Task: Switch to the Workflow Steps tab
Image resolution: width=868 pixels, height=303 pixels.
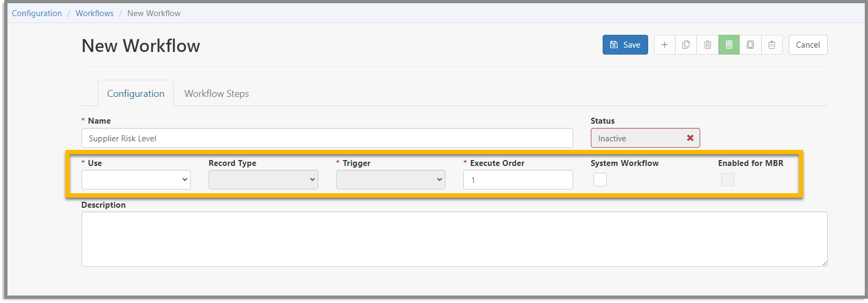Action: [x=217, y=94]
